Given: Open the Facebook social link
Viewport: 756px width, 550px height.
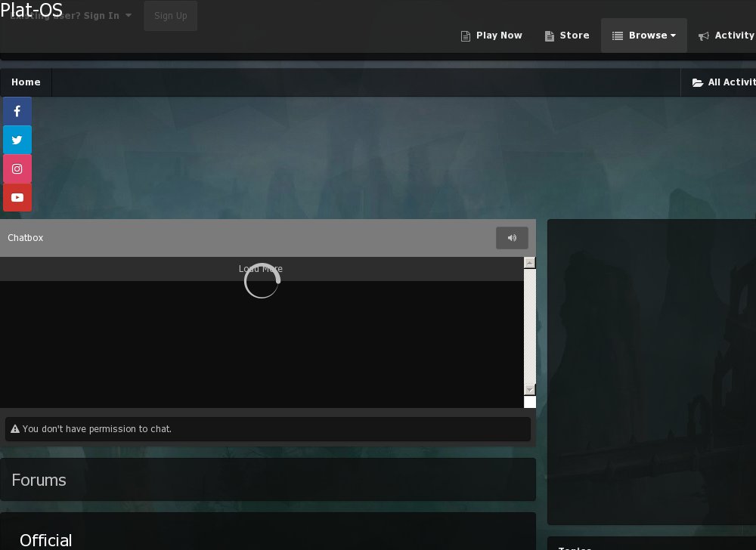Looking at the screenshot, I should [17, 111].
